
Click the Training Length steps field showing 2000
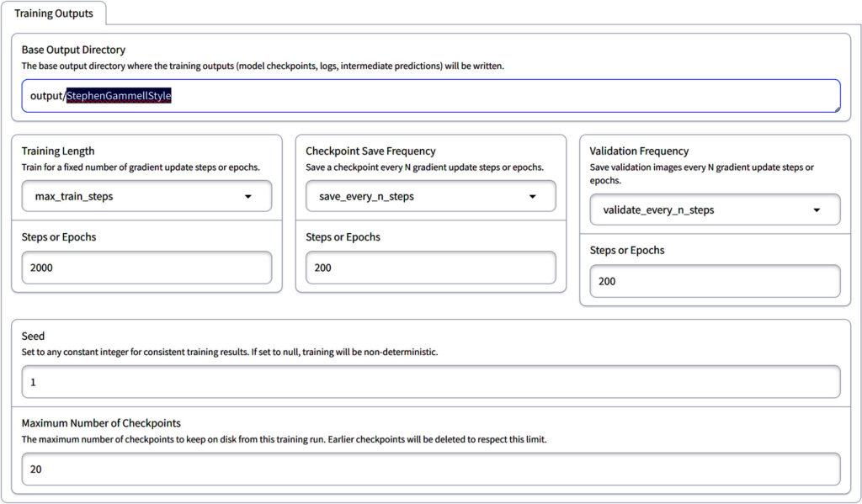146,268
